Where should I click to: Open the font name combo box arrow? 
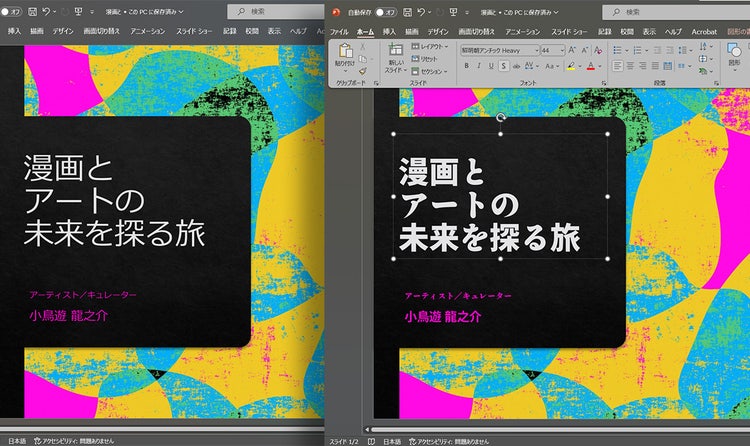[x=537, y=50]
